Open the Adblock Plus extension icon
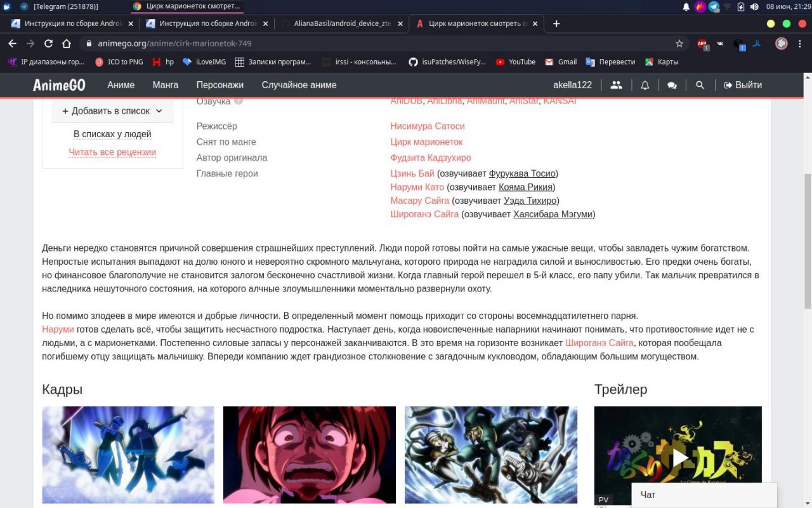Viewport: 812px width, 508px height. (x=702, y=44)
